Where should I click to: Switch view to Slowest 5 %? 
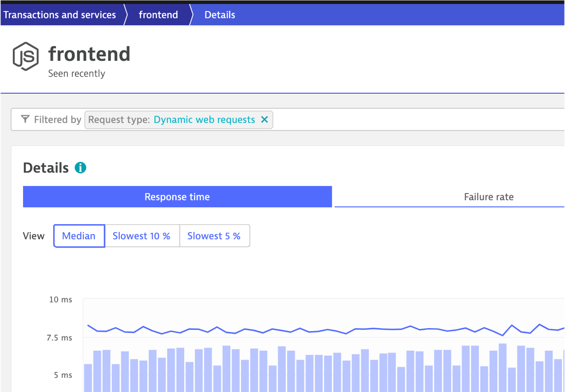[x=214, y=236]
